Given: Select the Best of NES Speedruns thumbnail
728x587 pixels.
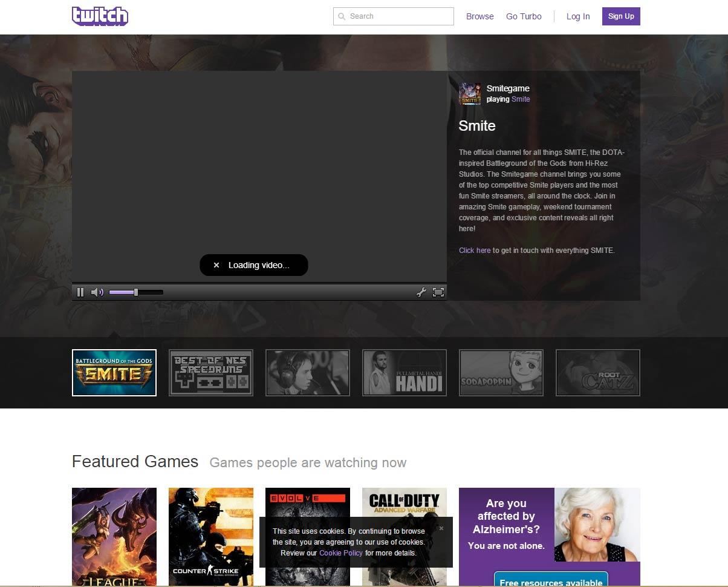Looking at the screenshot, I should [x=211, y=373].
